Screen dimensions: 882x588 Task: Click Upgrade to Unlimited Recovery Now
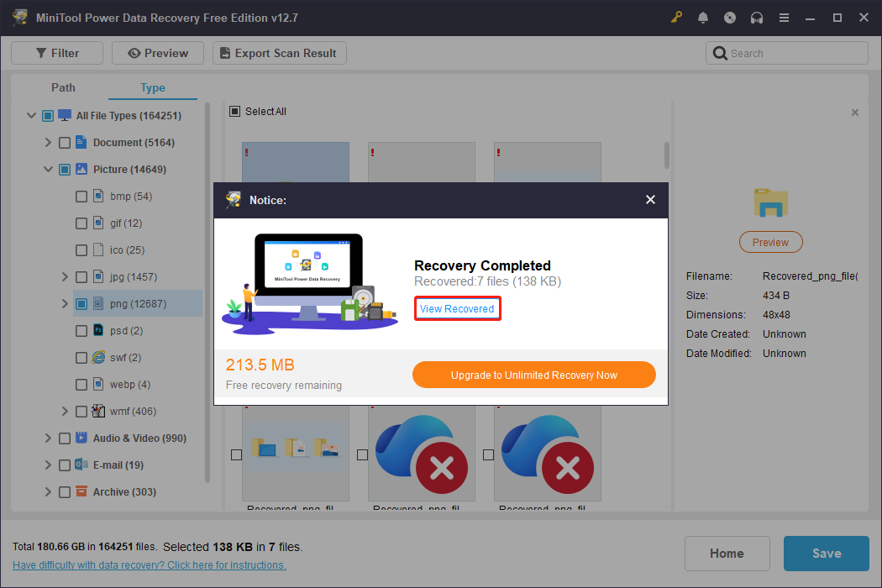click(533, 375)
